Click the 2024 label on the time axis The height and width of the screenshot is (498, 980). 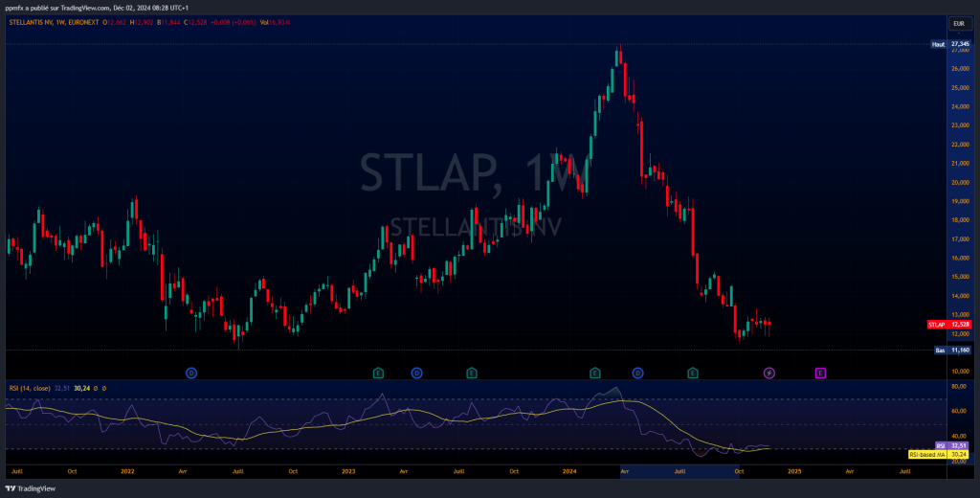coord(568,470)
